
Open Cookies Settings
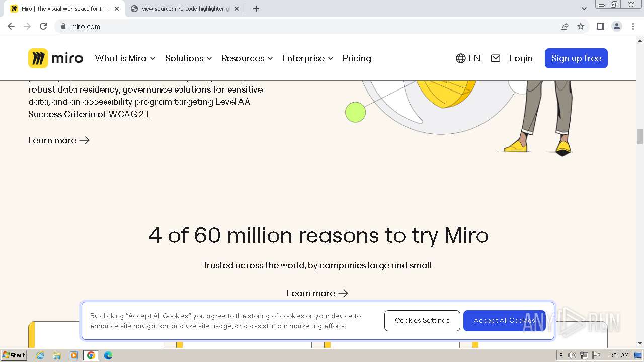(422, 321)
